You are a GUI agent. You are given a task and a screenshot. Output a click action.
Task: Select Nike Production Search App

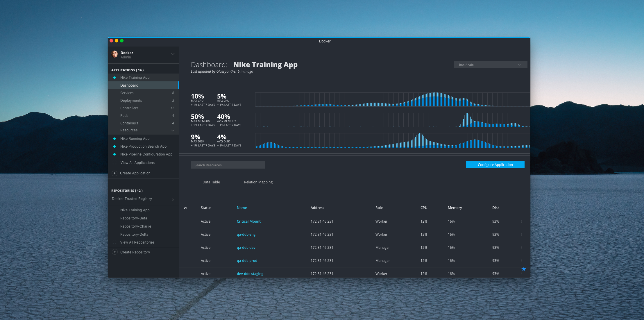tap(143, 146)
